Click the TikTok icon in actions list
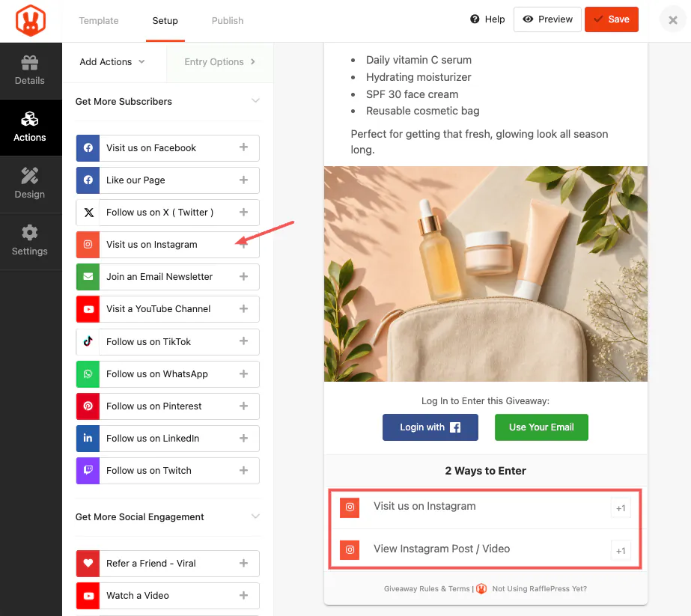The image size is (691, 616). coord(88,341)
